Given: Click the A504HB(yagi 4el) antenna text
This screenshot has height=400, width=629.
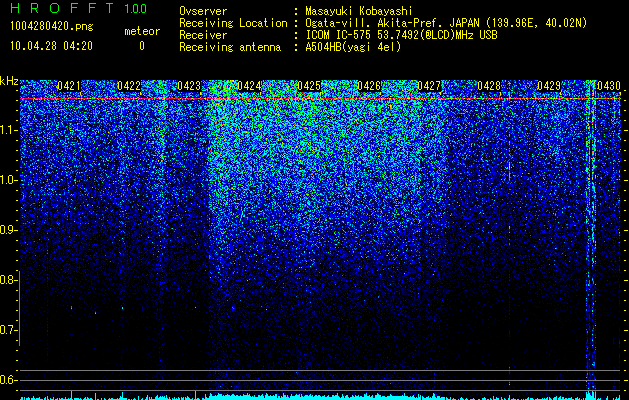Looking at the screenshot, I should 353,47.
